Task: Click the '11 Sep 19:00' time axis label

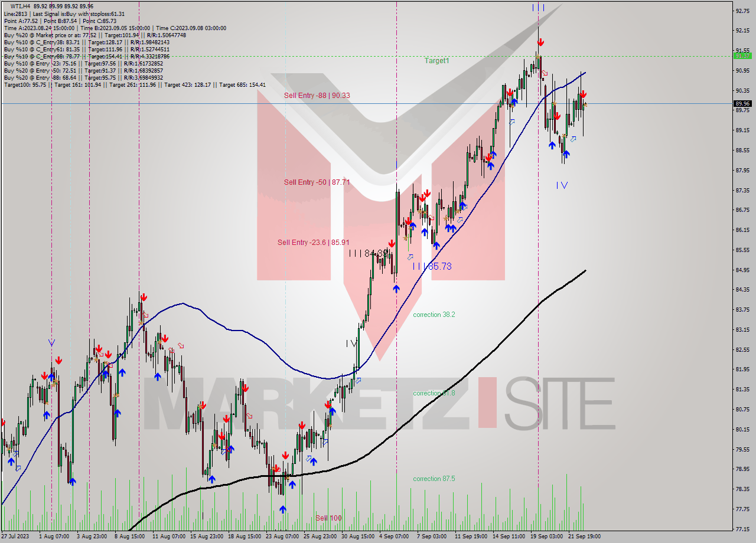Action: point(471,537)
